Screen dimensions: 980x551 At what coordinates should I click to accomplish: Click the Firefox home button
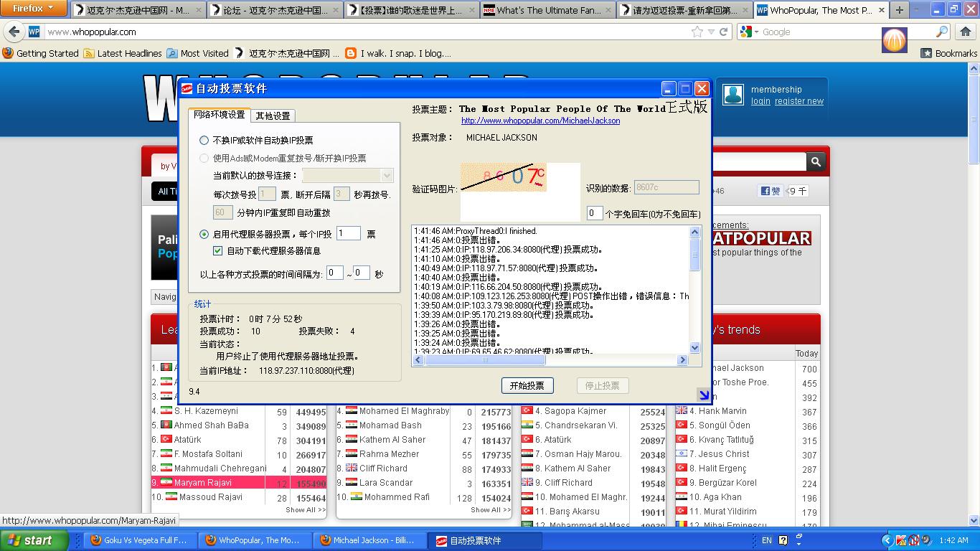965,32
